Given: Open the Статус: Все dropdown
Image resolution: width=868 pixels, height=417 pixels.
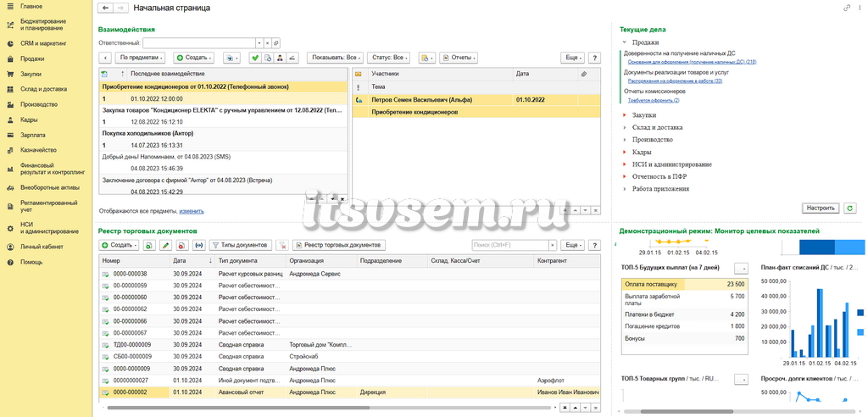Looking at the screenshot, I should point(388,58).
